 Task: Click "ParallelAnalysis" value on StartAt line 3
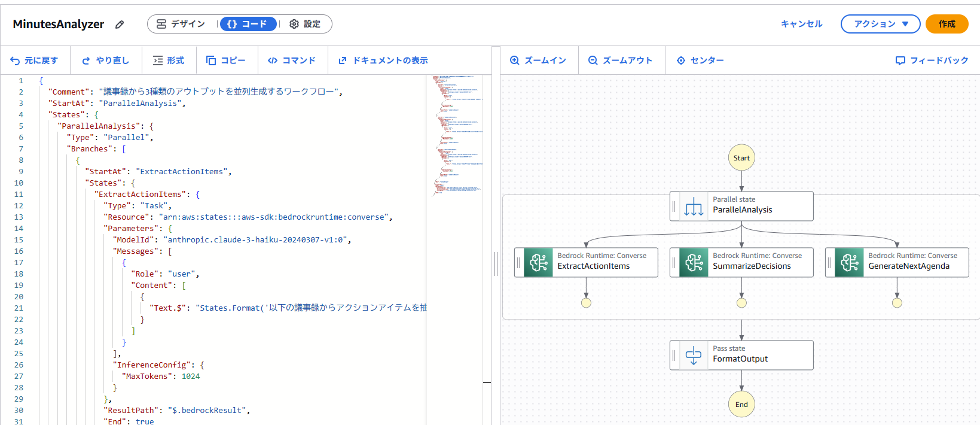click(x=140, y=103)
